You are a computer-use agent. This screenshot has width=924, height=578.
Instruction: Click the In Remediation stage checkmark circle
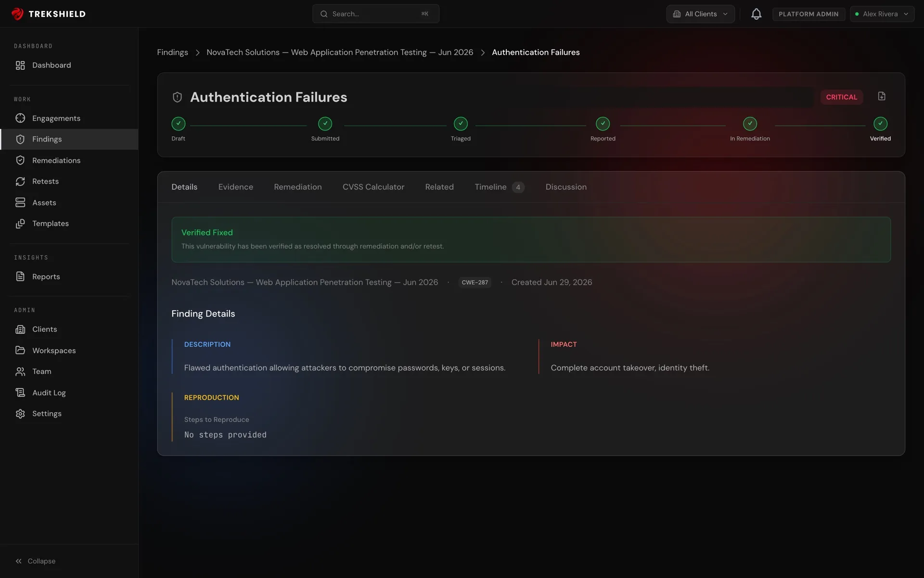(x=750, y=124)
